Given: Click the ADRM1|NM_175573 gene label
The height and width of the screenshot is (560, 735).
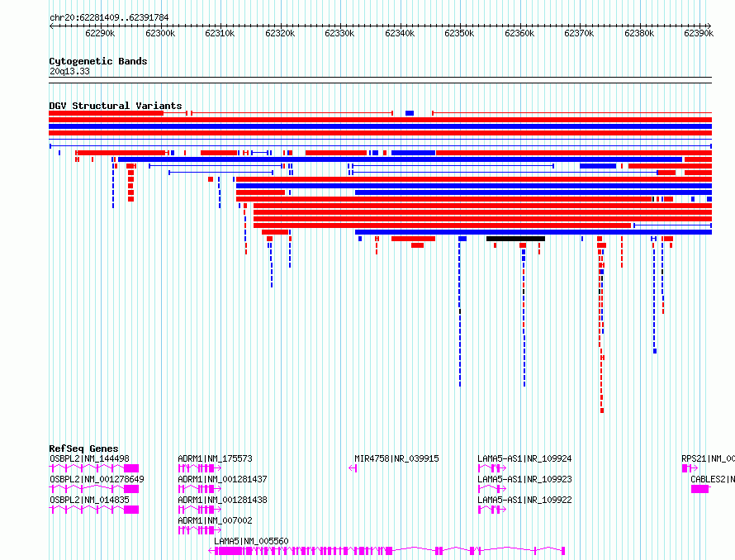Looking at the screenshot, I should click(x=216, y=458).
